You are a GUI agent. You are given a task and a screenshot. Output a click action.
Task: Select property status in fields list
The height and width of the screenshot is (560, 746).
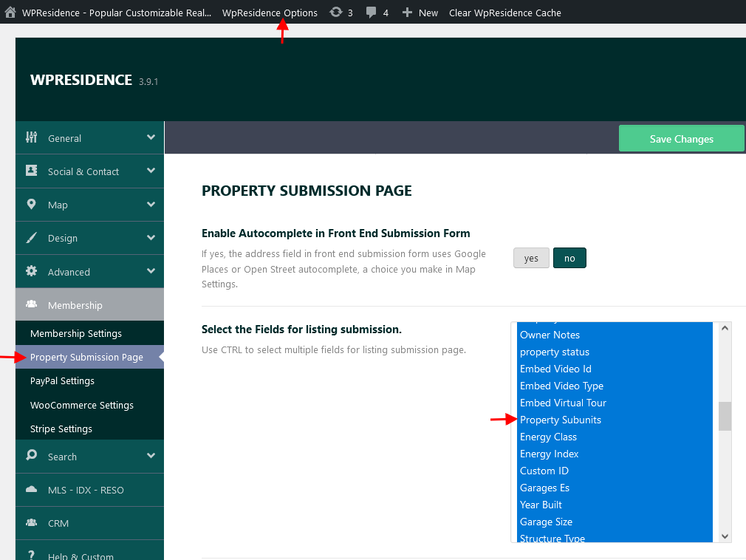[615, 352]
